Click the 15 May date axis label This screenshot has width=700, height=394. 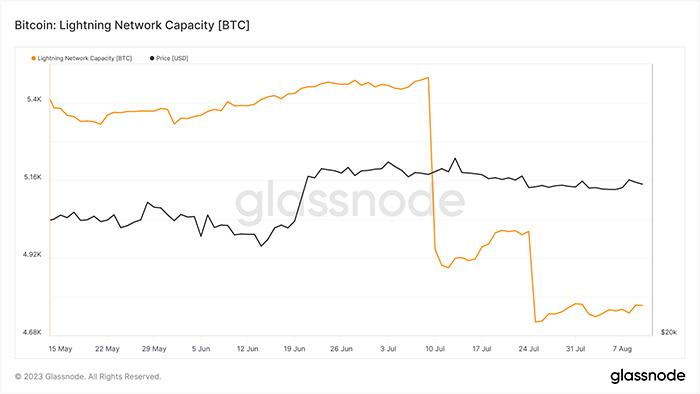[60, 348]
